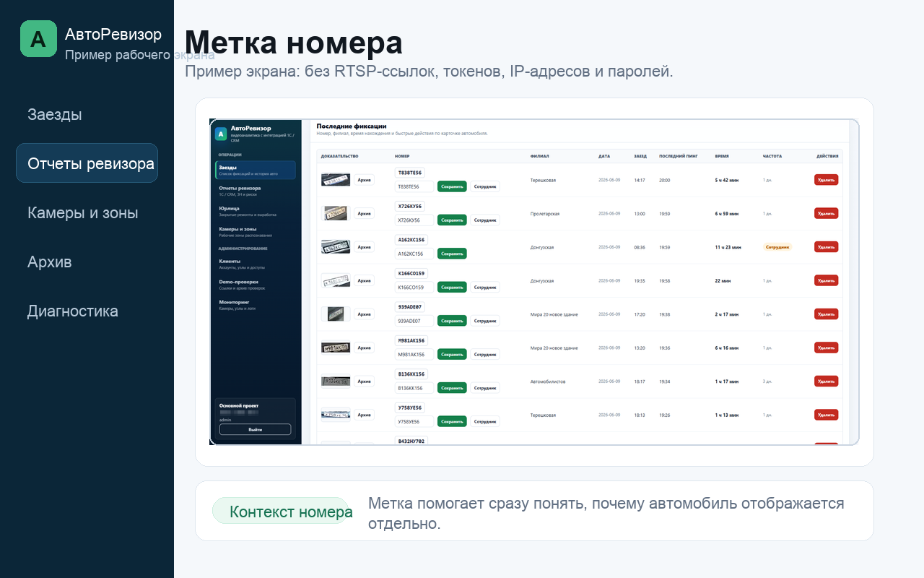Click the K166CO159 plate number input field
Viewport: 924px width, 578px height.
(x=414, y=287)
